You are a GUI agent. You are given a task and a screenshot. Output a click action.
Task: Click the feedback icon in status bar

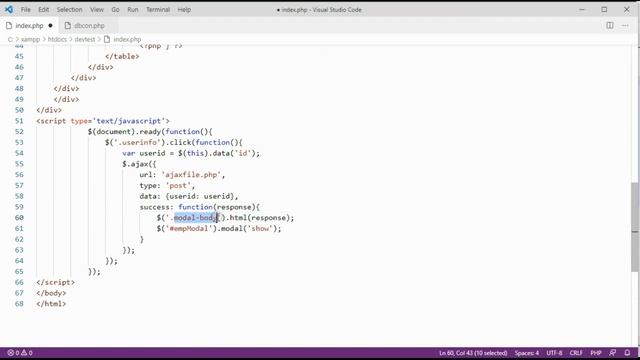[x=613, y=353]
